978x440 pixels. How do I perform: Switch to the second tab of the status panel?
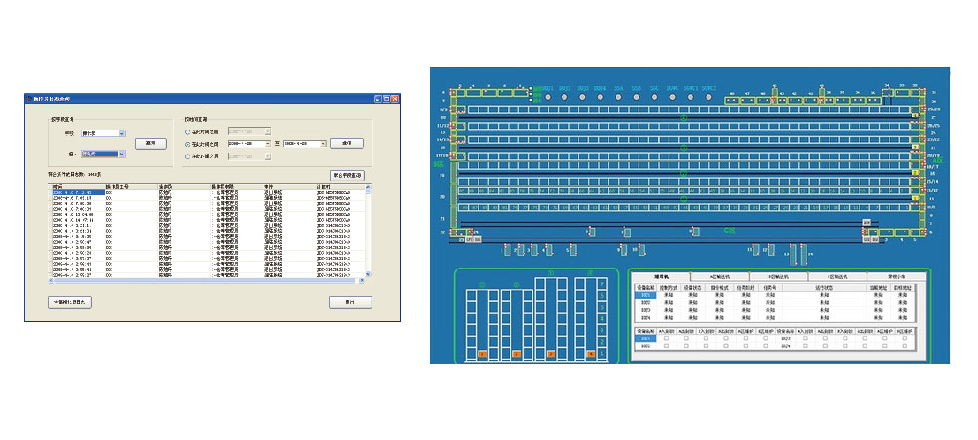click(719, 276)
